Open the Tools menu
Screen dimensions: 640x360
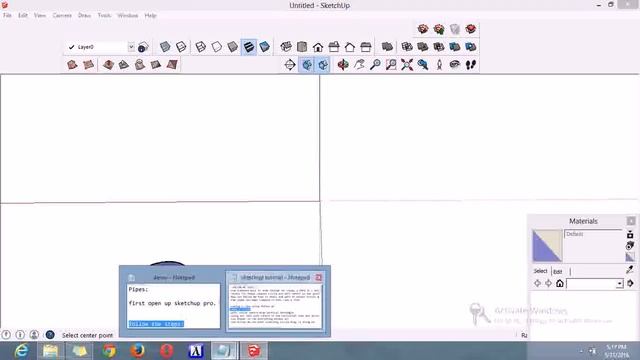pyautogui.click(x=104, y=15)
